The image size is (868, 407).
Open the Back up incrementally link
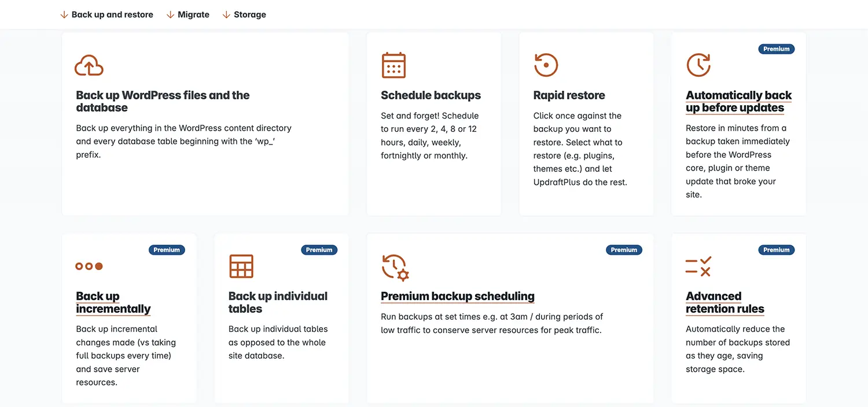pos(113,302)
